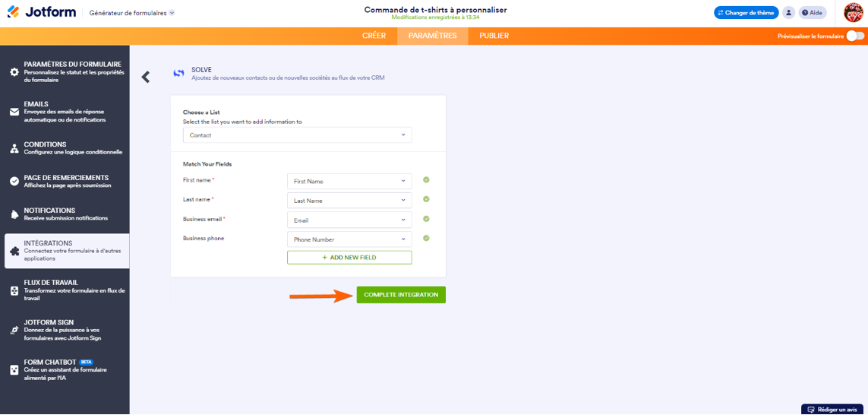
Task: Click the green check next to First Name
Action: (x=426, y=180)
